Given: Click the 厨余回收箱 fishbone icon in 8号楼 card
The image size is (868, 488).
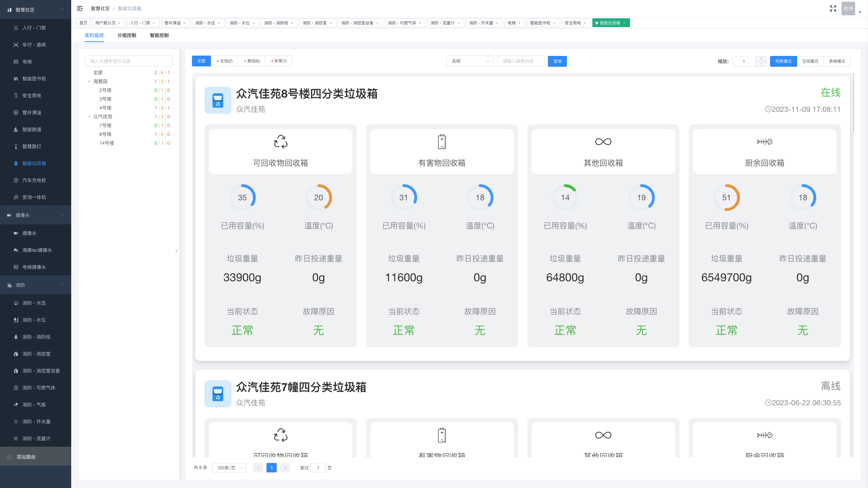Looking at the screenshot, I should coord(765,142).
